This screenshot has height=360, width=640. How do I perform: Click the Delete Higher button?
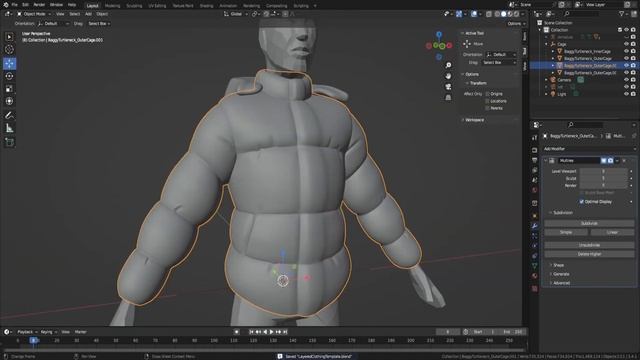(x=589, y=254)
